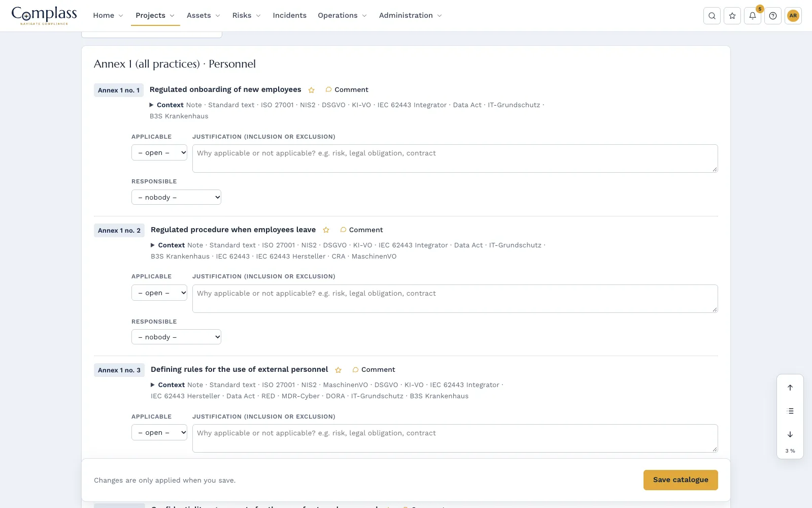Select the 'Annex 1 no. 1' badge
The image size is (812, 508).
(x=119, y=90)
